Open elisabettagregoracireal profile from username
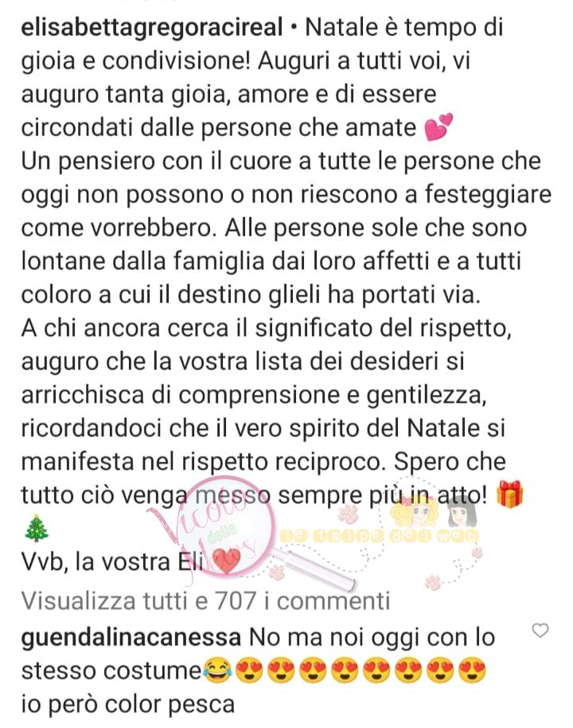 tap(152, 27)
